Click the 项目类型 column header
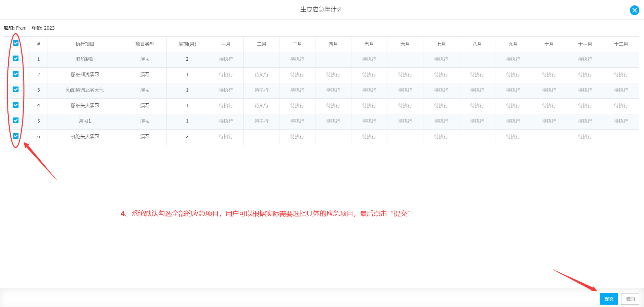 click(x=145, y=44)
